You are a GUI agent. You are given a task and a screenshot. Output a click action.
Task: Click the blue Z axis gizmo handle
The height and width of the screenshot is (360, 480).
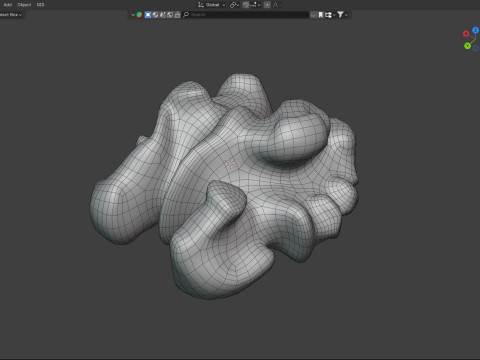(475, 30)
